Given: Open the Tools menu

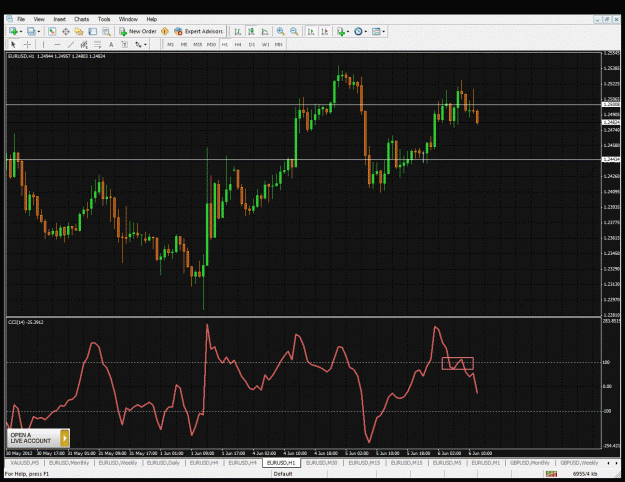Looking at the screenshot, I should pyautogui.click(x=104, y=19).
